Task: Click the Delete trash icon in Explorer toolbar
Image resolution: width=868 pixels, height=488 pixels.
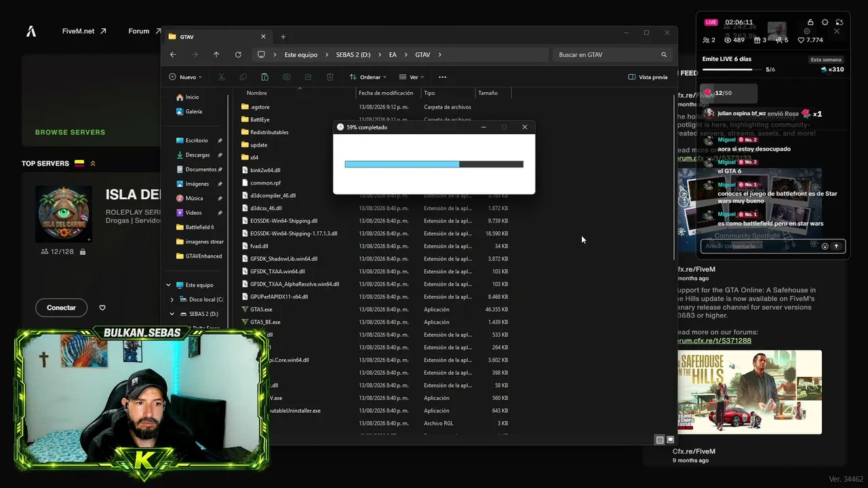Action: click(330, 77)
